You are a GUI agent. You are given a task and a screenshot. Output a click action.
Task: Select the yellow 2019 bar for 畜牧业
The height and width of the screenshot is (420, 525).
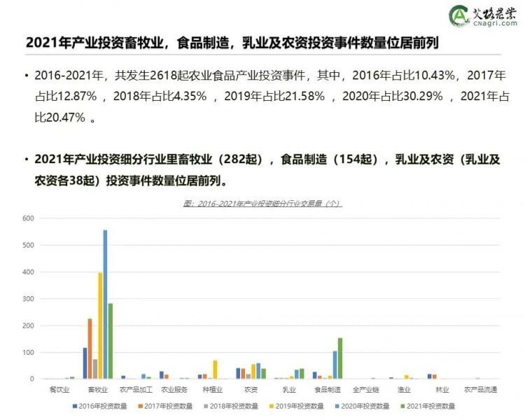click(100, 325)
